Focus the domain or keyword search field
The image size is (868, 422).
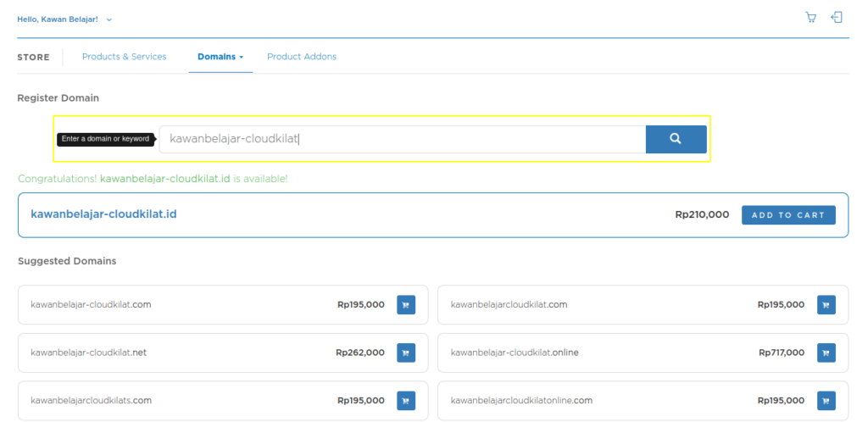pos(402,139)
